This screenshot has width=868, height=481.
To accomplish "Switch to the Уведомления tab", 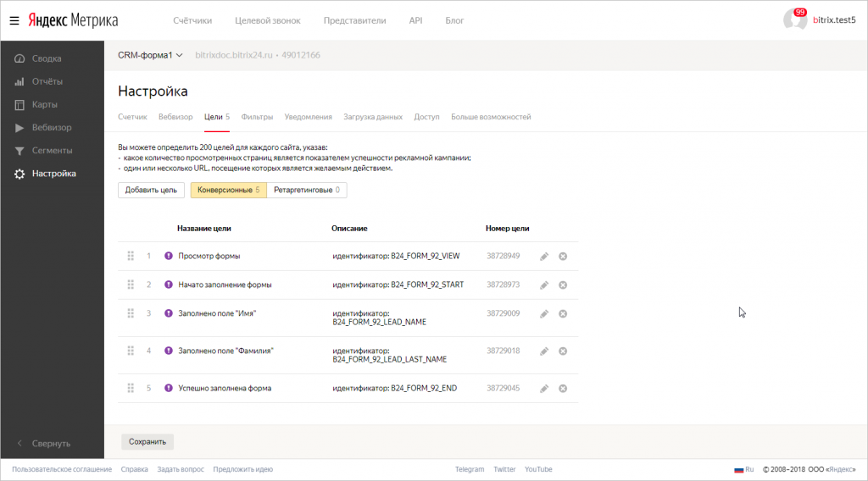I will (309, 117).
